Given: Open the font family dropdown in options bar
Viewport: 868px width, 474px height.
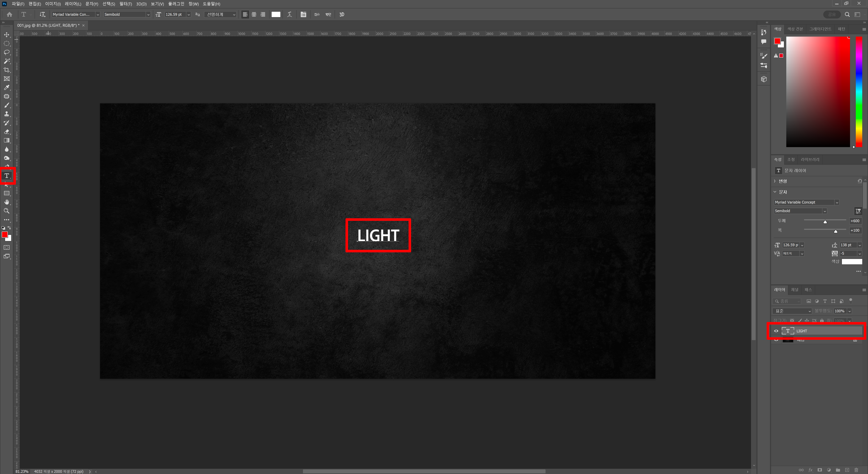Looking at the screenshot, I should [x=98, y=14].
